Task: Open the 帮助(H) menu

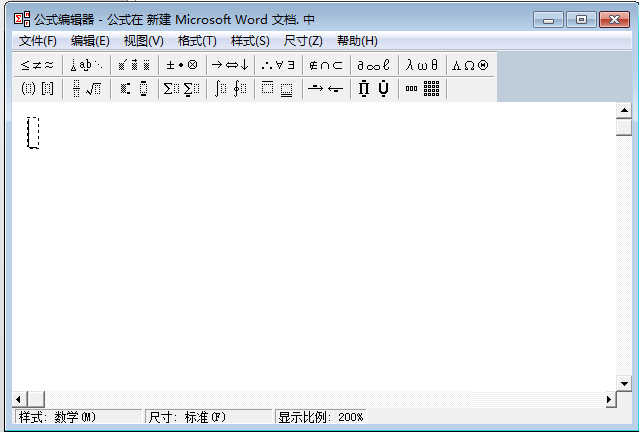Action: pyautogui.click(x=357, y=40)
